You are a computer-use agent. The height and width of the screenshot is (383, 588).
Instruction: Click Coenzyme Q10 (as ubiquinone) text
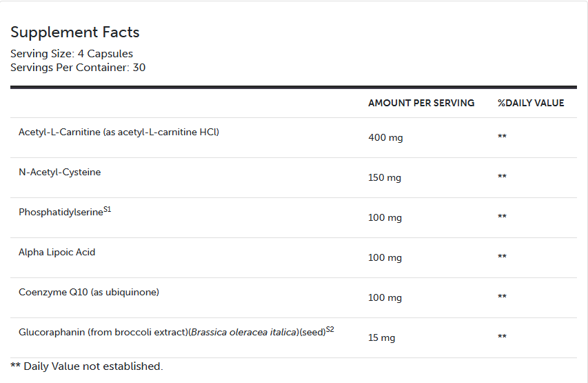tap(89, 292)
